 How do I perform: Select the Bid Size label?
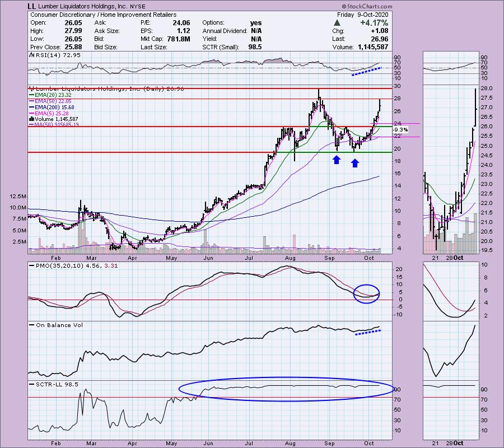point(106,47)
